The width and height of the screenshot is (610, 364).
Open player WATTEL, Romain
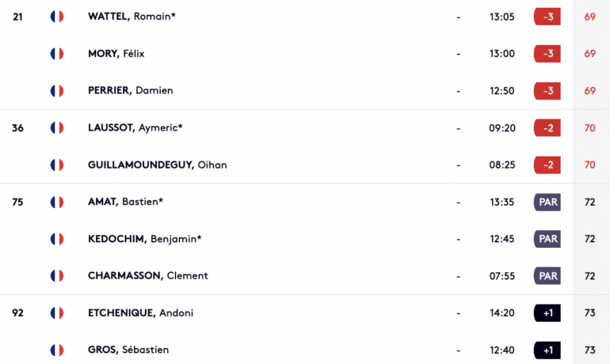pyautogui.click(x=132, y=17)
